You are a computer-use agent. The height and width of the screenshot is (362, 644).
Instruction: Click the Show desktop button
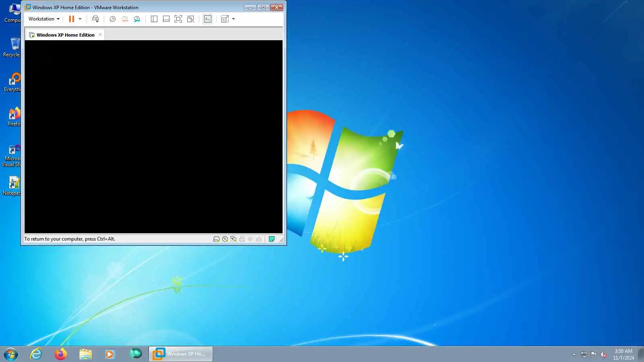tap(641, 354)
